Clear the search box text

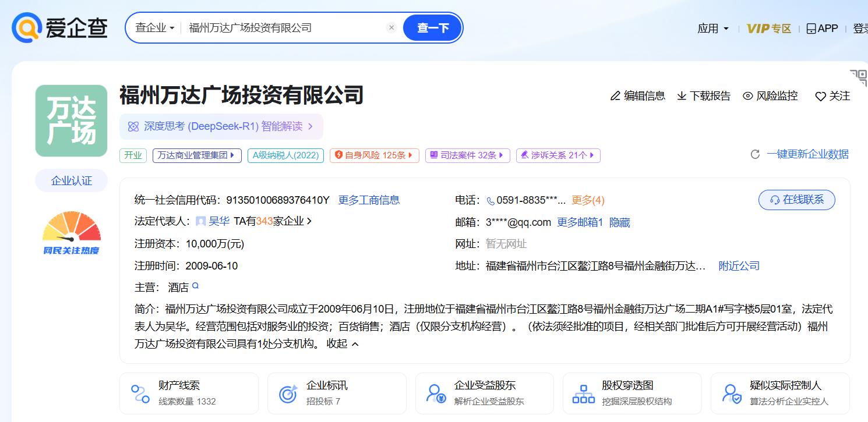pyautogui.click(x=391, y=27)
